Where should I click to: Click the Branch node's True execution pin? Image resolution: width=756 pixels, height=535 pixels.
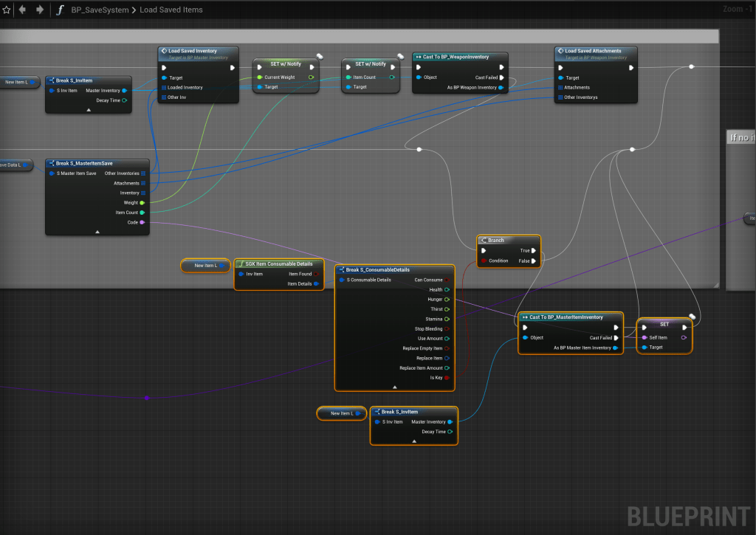(x=534, y=251)
